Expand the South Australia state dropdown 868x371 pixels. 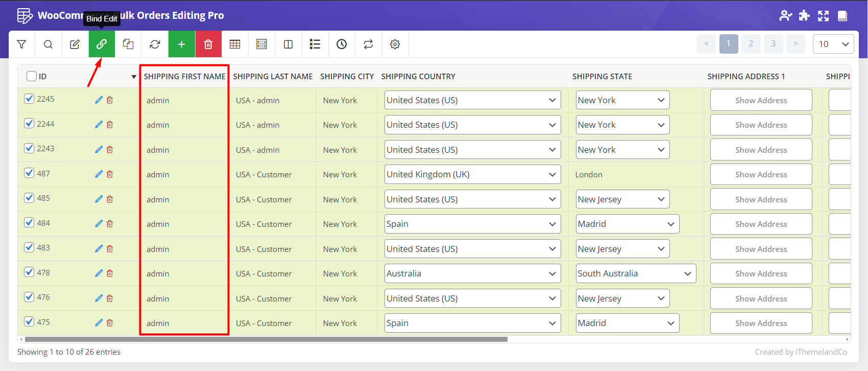(x=635, y=273)
